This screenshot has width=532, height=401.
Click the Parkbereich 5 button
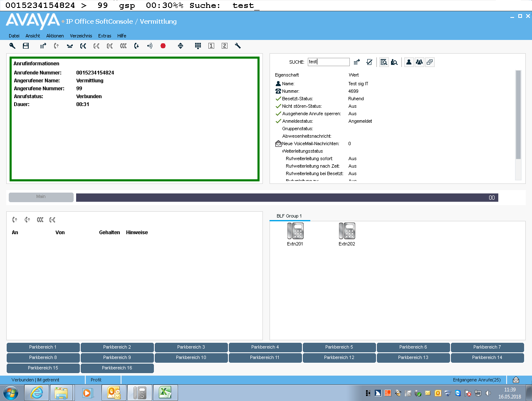click(x=339, y=347)
